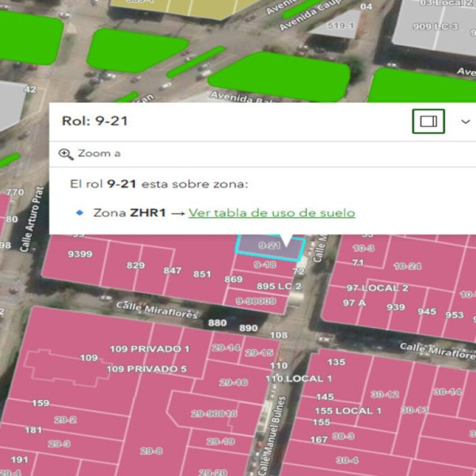Click the Zoom a action

point(90,154)
